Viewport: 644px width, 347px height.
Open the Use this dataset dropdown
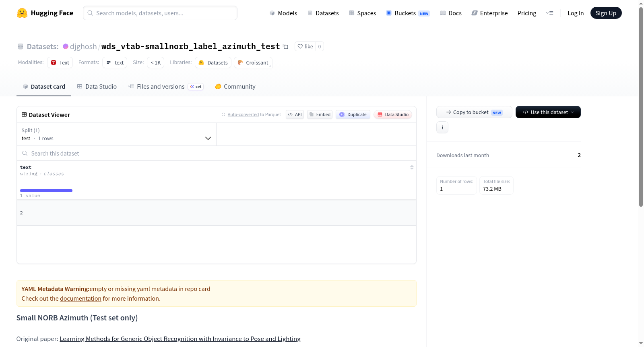point(548,112)
